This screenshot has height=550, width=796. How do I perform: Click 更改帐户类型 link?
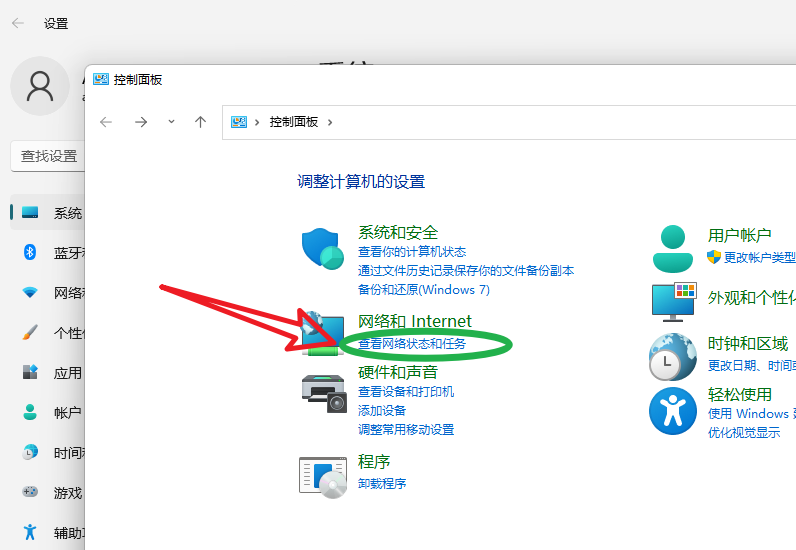click(x=759, y=257)
